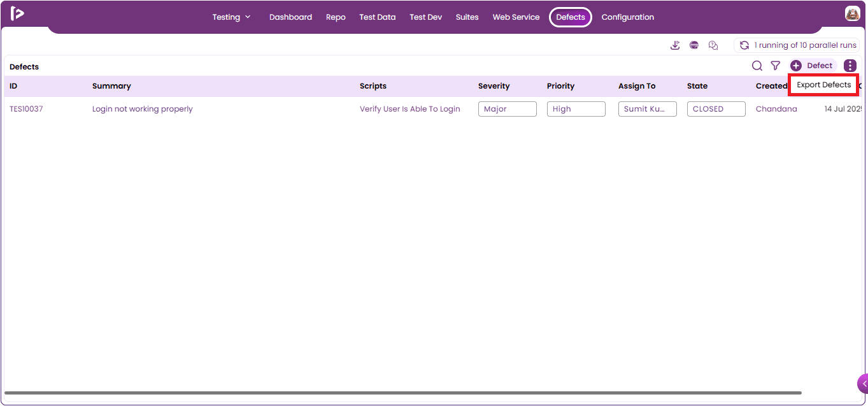Viewport: 868px width, 406px height.
Task: Click the download client icon
Action: [x=675, y=45]
